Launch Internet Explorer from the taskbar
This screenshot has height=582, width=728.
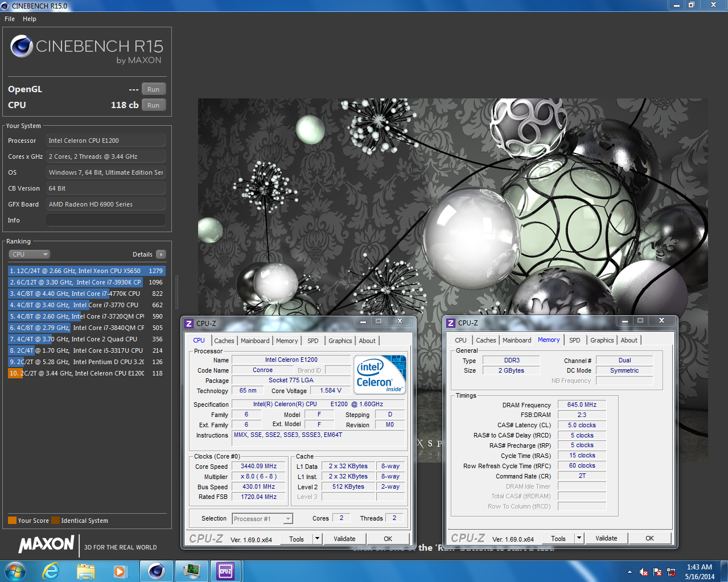pyautogui.click(x=51, y=571)
